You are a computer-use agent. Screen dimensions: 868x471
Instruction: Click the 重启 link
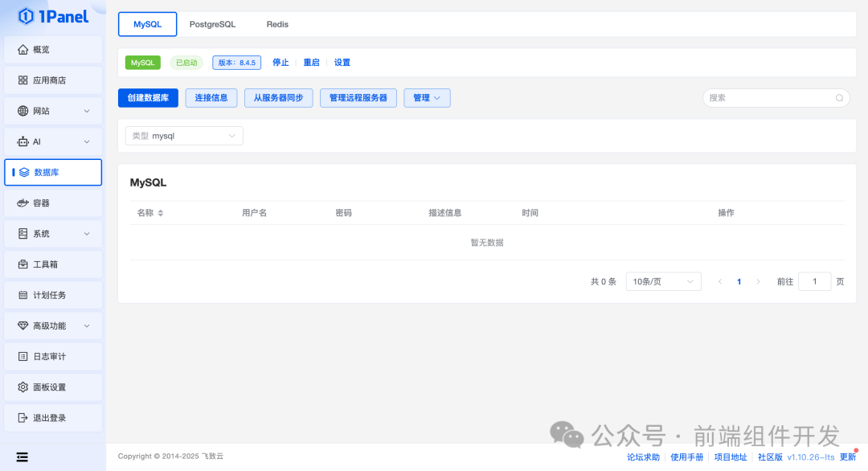(x=311, y=63)
